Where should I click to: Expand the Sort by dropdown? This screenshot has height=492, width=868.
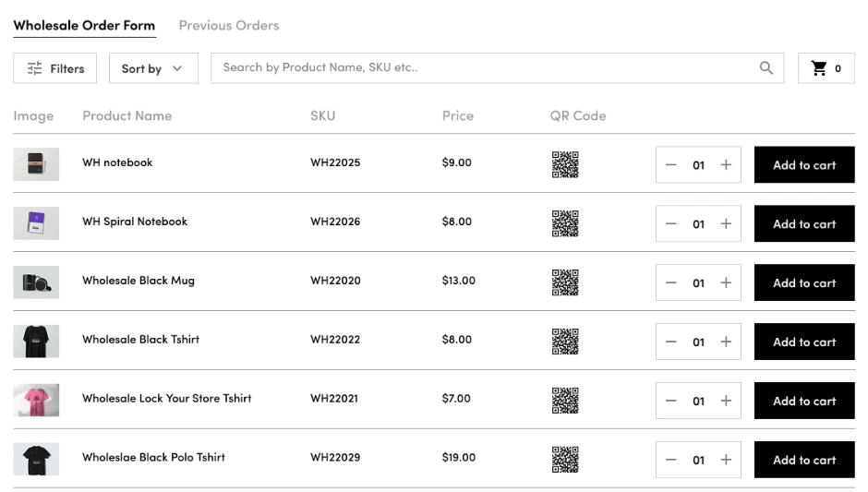click(x=153, y=68)
